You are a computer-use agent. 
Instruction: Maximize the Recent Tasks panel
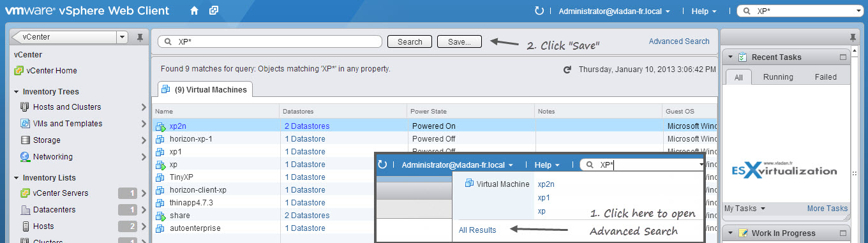[x=842, y=57]
